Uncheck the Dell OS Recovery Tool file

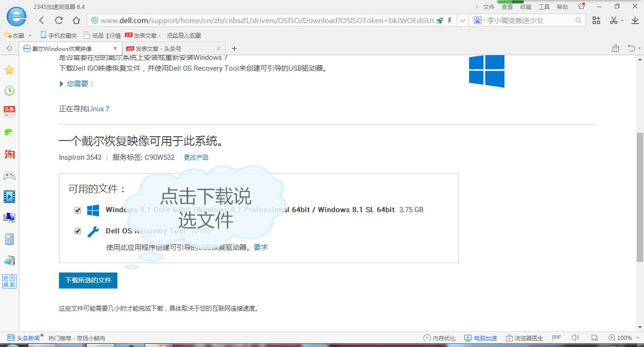coord(77,231)
